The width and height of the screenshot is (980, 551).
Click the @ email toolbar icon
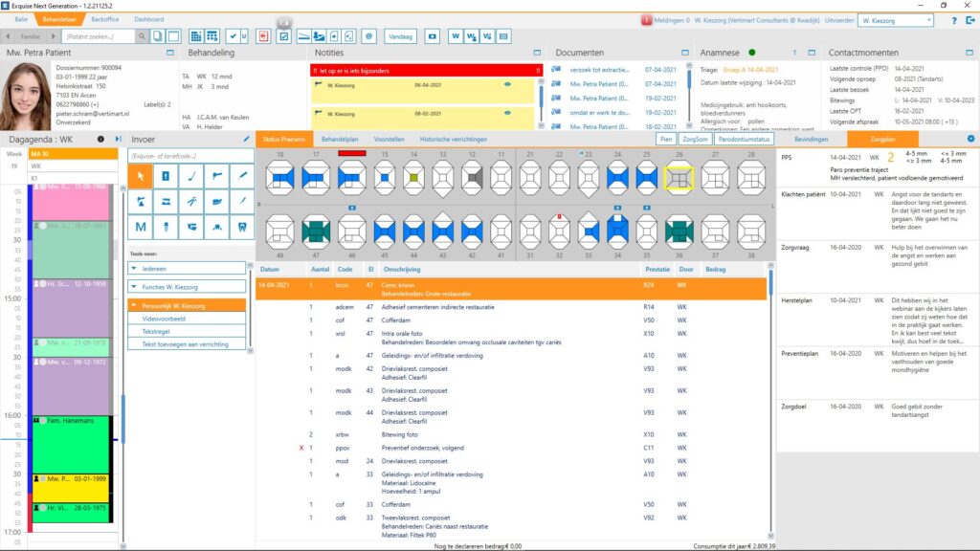click(x=368, y=36)
